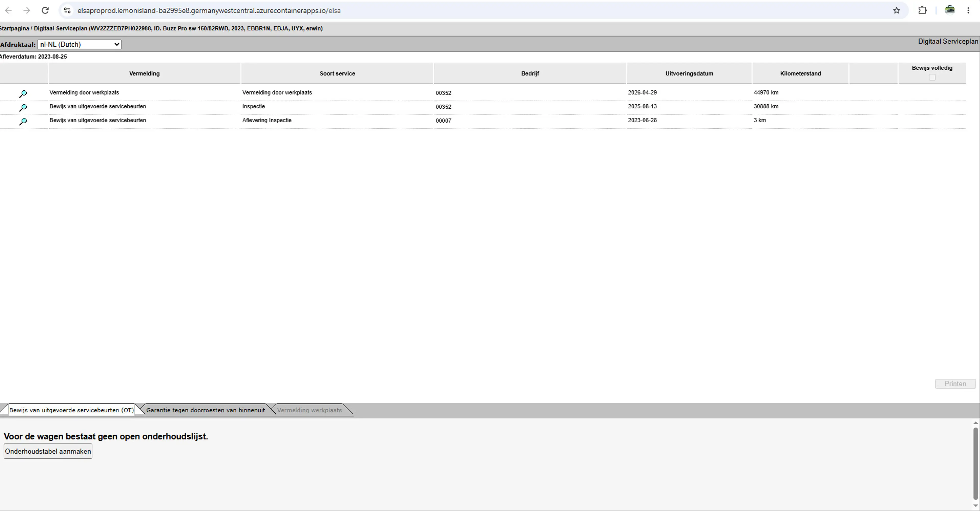The width and height of the screenshot is (980, 511).
Task: Click the Aflevering Inspectie text
Action: coord(267,120)
